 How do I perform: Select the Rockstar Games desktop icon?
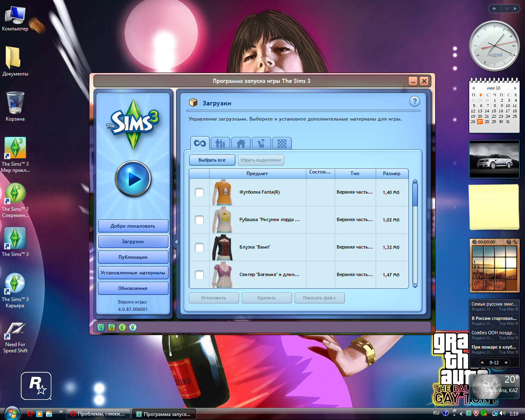click(36, 386)
